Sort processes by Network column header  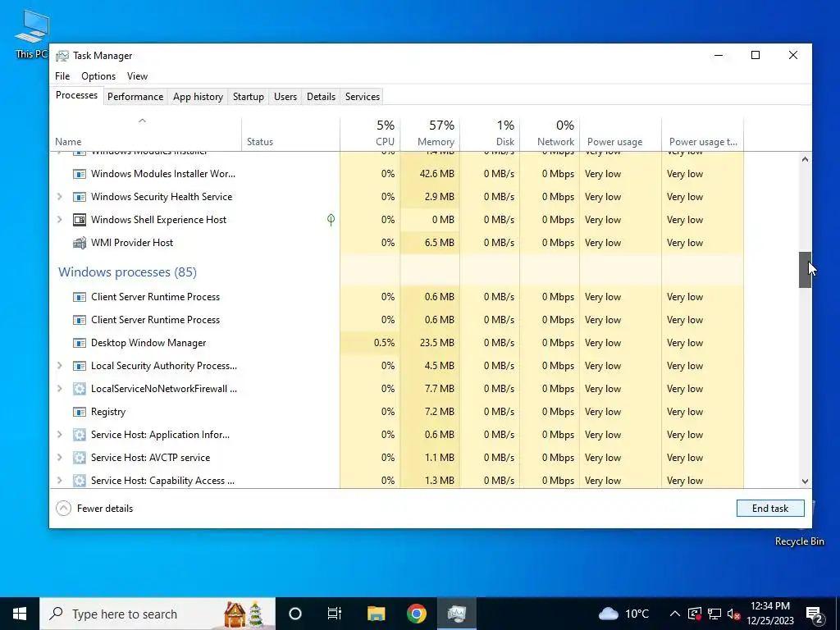[x=550, y=134]
